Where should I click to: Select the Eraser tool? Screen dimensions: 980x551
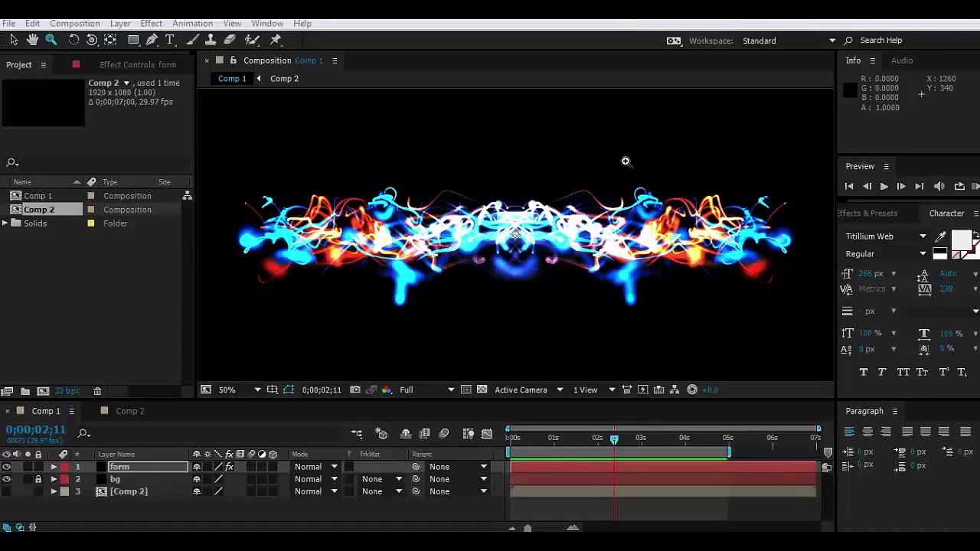tap(230, 40)
